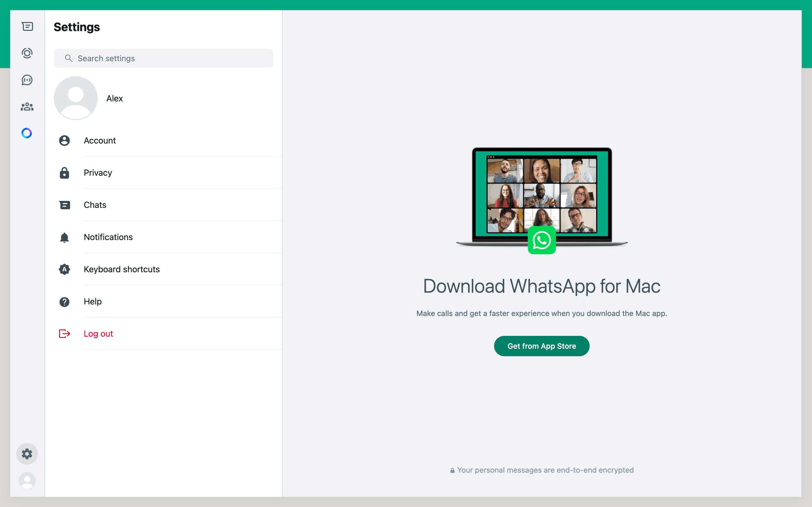Click the WhatsApp laptop illustration

[x=542, y=198]
